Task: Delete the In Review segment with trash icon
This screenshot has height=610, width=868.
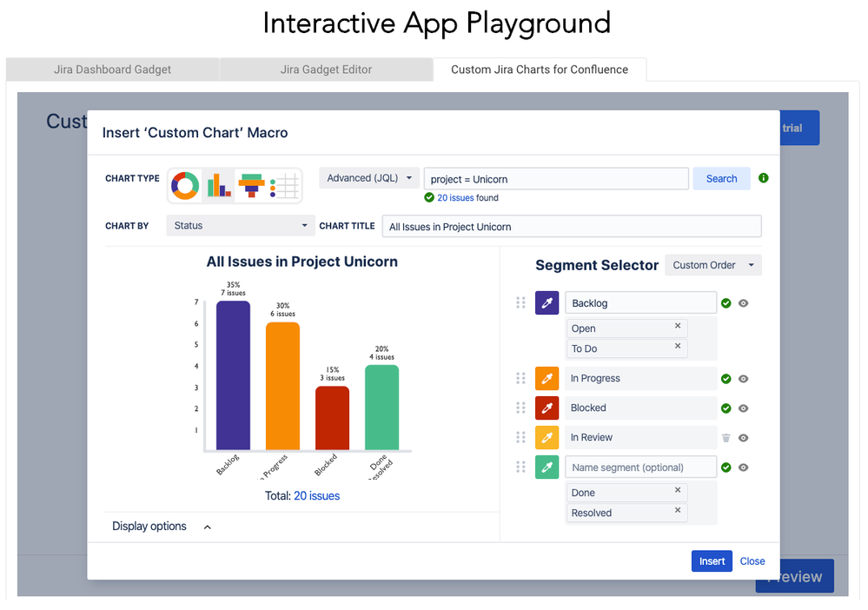Action: click(x=725, y=437)
